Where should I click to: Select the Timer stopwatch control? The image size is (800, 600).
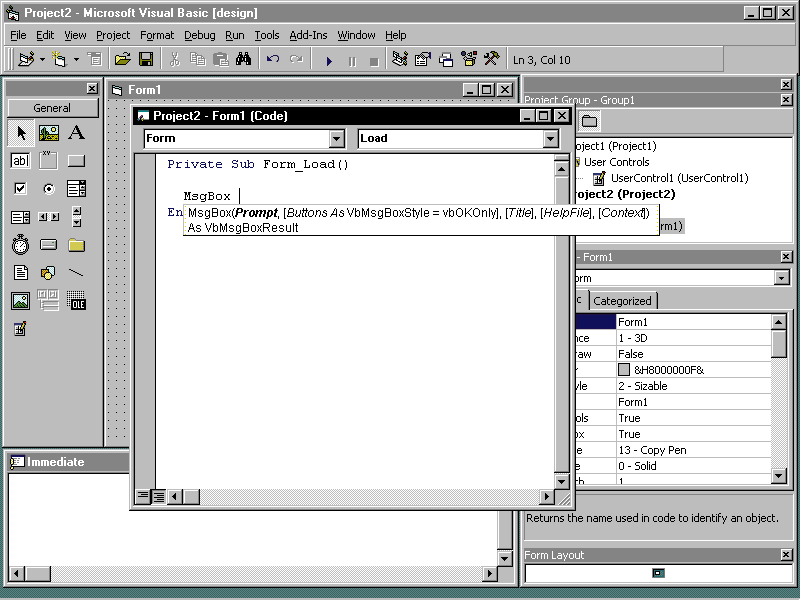21,245
